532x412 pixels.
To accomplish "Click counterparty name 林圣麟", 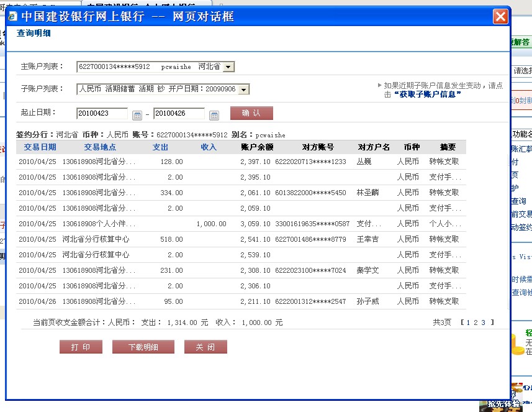I will (x=367, y=193).
